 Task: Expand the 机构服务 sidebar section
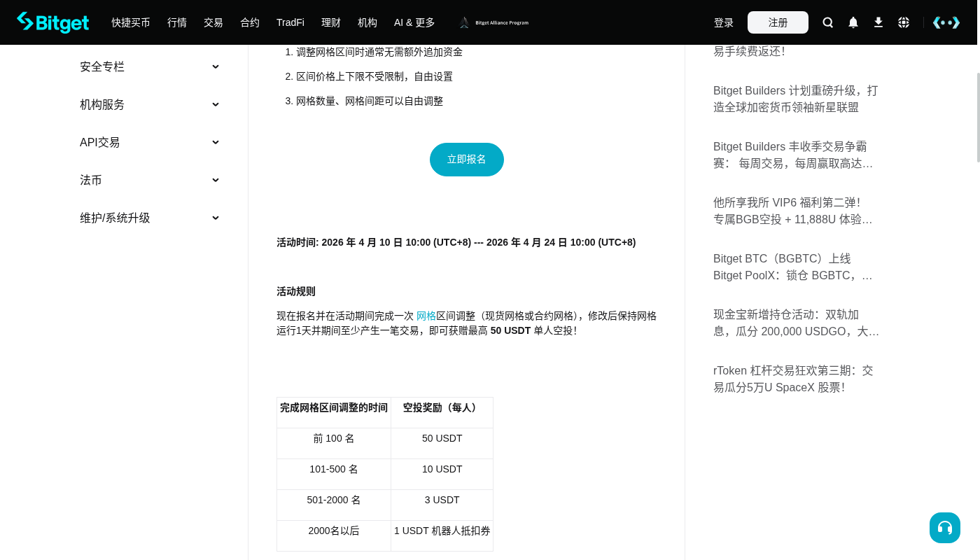pyautogui.click(x=216, y=104)
